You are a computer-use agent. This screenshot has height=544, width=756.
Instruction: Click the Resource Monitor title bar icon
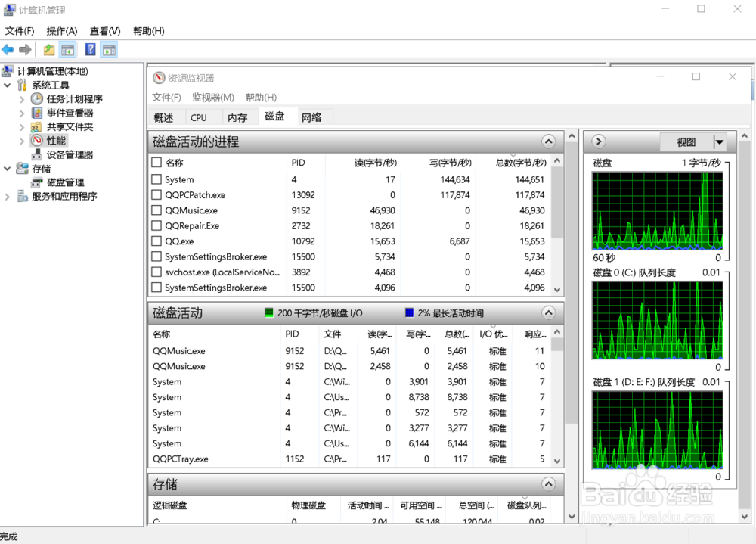[x=159, y=78]
